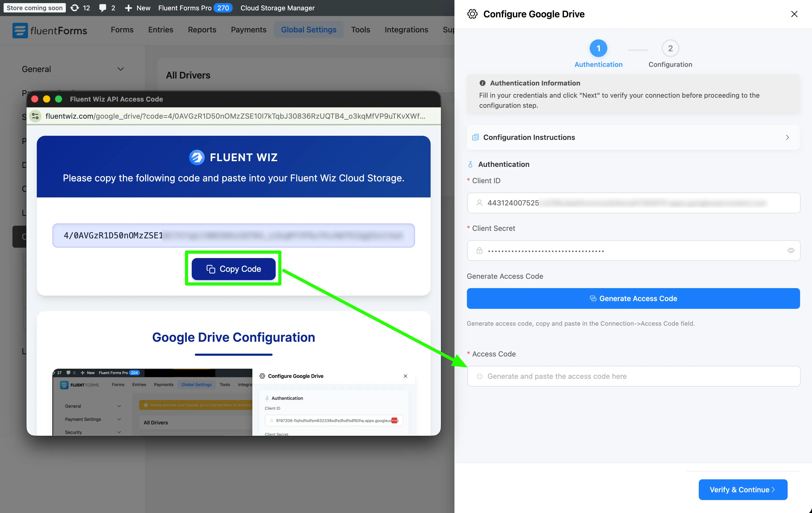Open the comments bubble icon
The width and height of the screenshot is (812, 513).
click(103, 8)
